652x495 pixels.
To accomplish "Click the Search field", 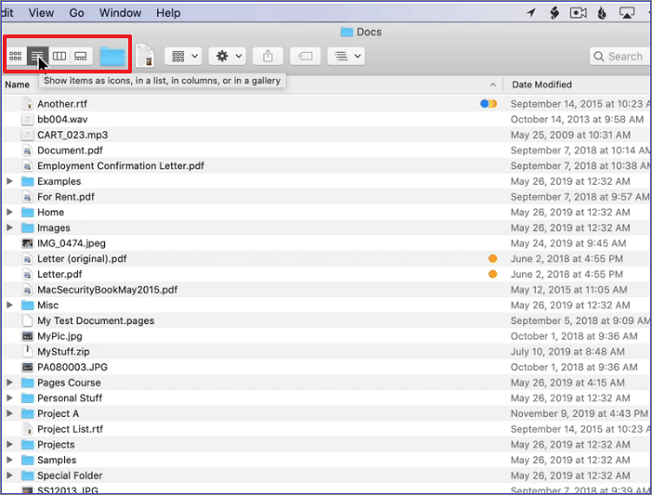I will 620,56.
